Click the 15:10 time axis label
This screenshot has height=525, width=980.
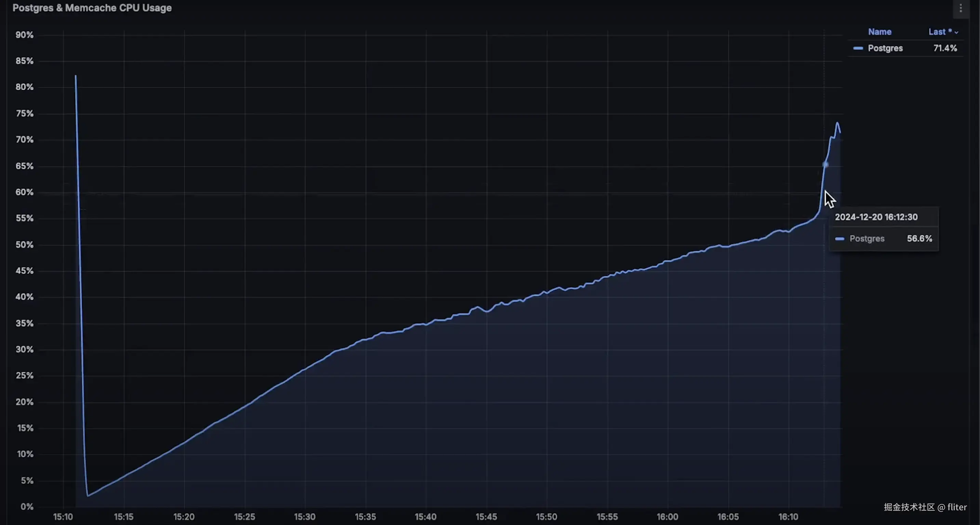[63, 517]
